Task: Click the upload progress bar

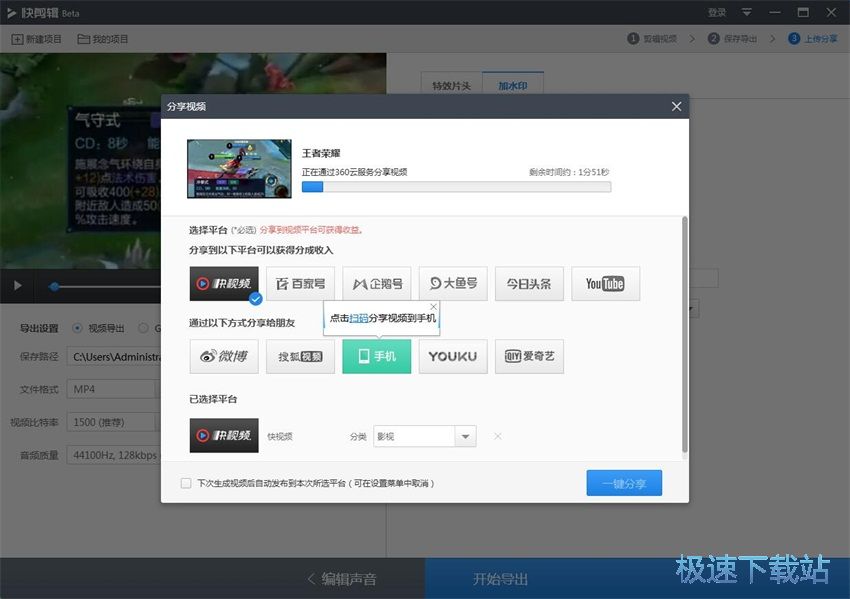Action: point(456,187)
